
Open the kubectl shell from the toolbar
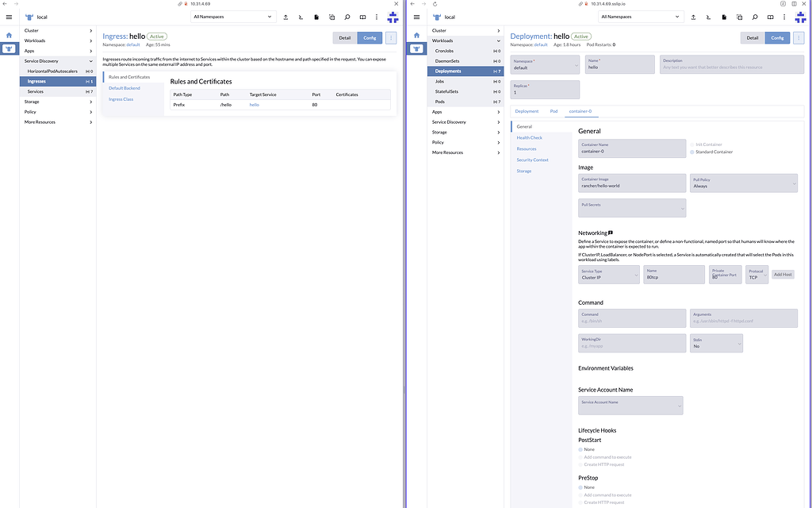(301, 16)
